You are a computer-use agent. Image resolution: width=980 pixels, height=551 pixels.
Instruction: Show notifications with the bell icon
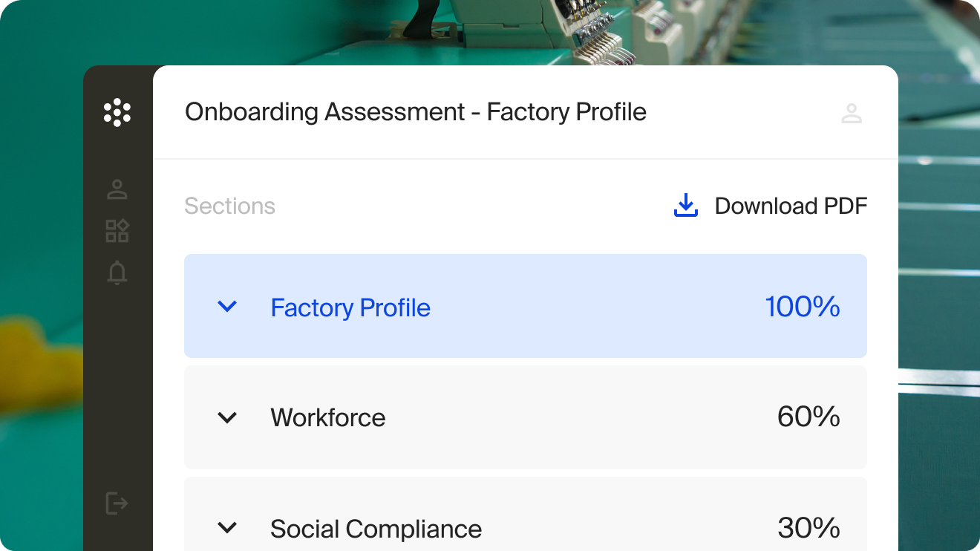(x=117, y=273)
